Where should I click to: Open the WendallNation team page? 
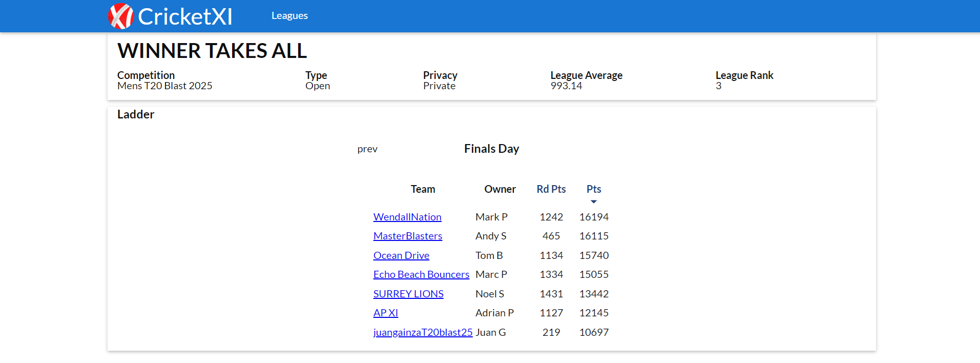coord(407,217)
